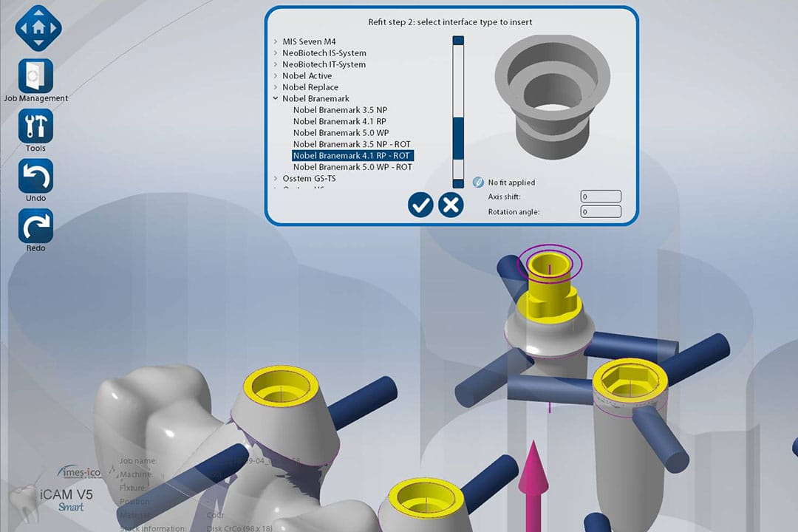Select Nobel Branemark 4.1 RP

pyautogui.click(x=339, y=122)
